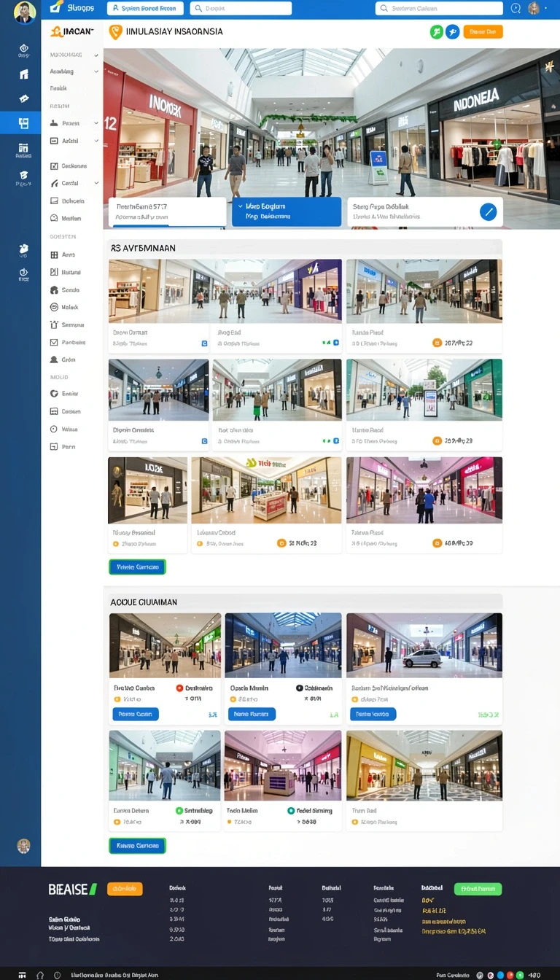The image size is (560, 980).
Task: Click the blue button below R3 gallery section
Action: click(137, 567)
